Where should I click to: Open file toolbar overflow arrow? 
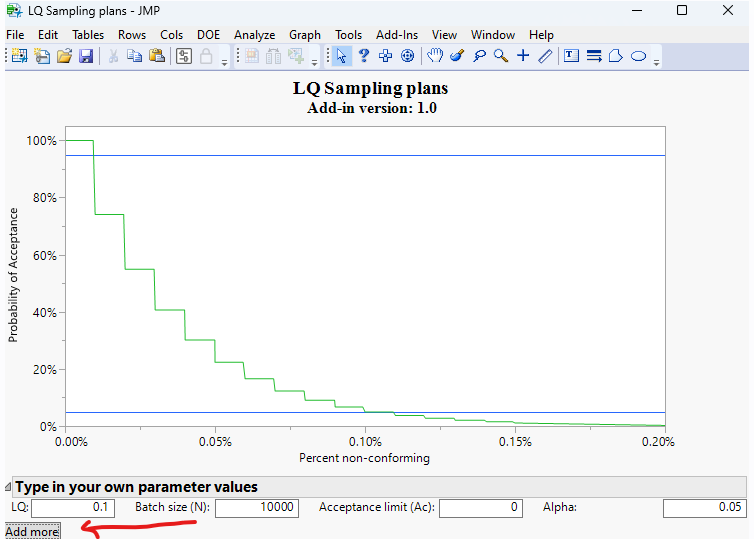coord(224,63)
